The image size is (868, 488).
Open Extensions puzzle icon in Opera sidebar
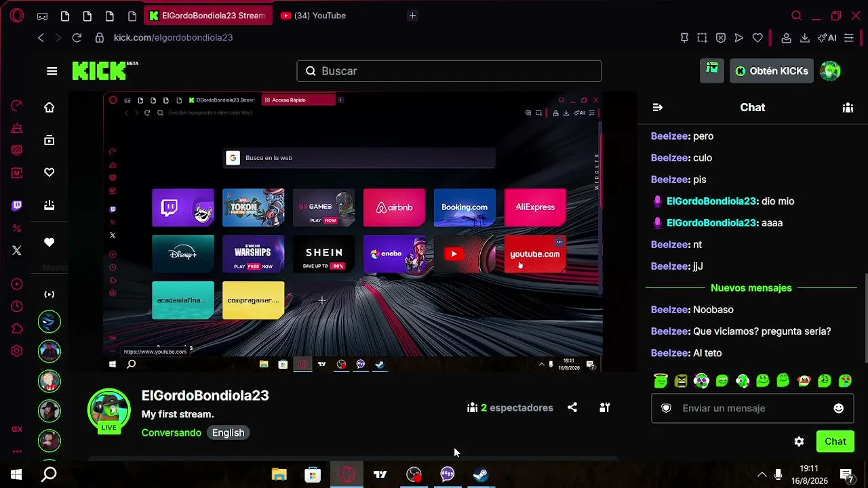tap(17, 329)
